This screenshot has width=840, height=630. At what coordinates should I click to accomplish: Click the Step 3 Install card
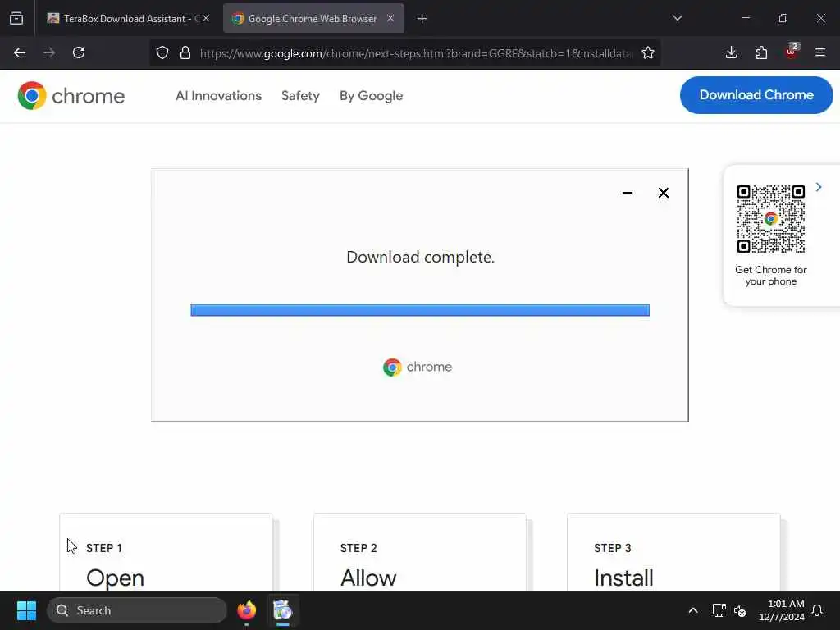[x=674, y=552]
